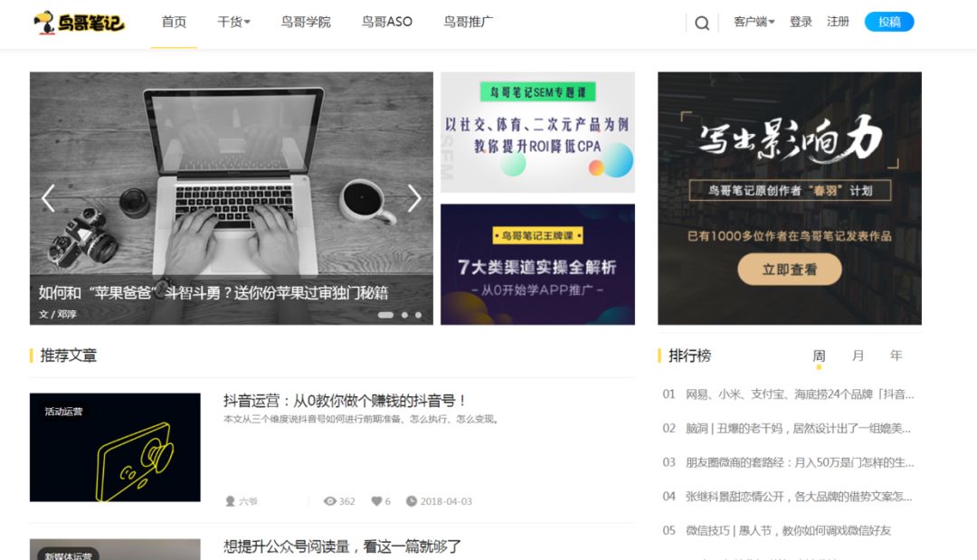Click the search magnifier icon

(702, 23)
